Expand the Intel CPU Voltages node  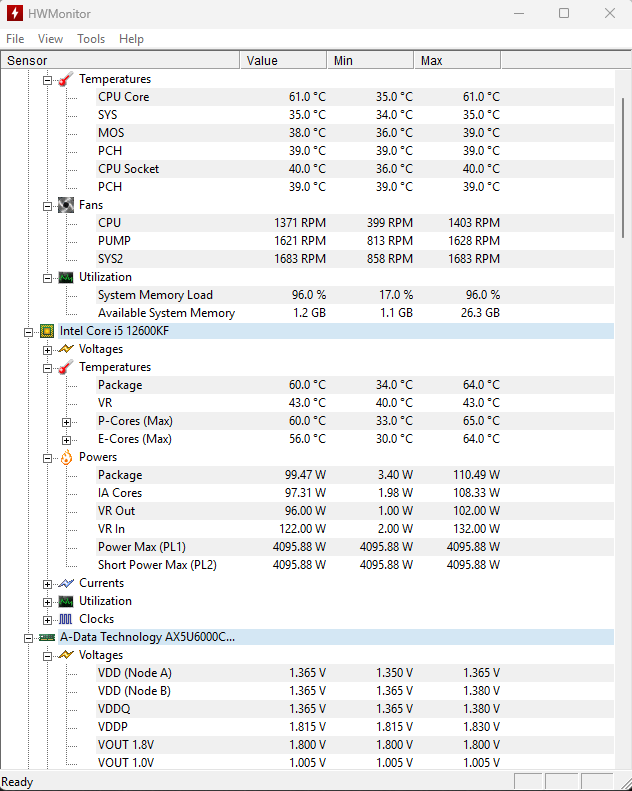click(x=47, y=349)
